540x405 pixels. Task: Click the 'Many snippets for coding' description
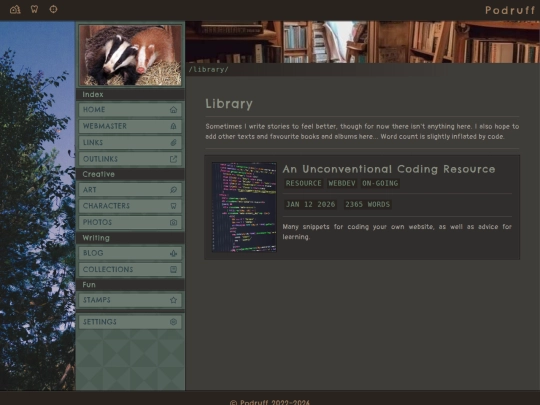397,232
